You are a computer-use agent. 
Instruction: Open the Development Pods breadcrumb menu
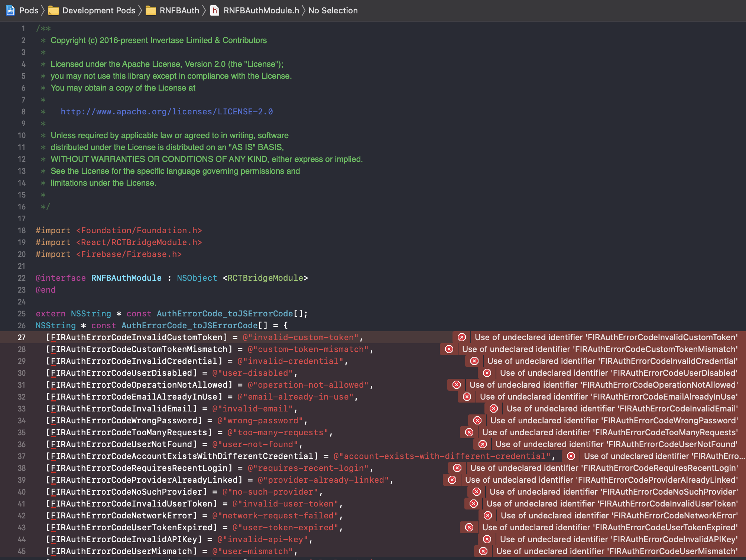tap(98, 10)
